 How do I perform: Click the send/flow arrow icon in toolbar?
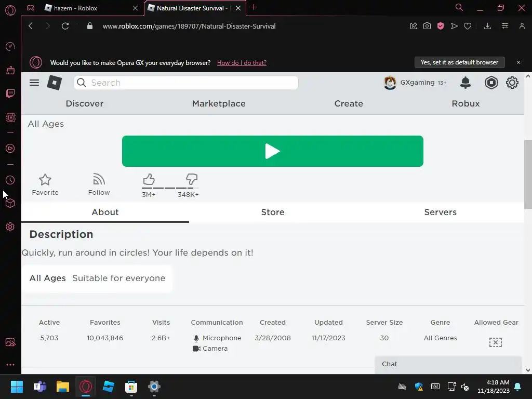[x=454, y=26]
